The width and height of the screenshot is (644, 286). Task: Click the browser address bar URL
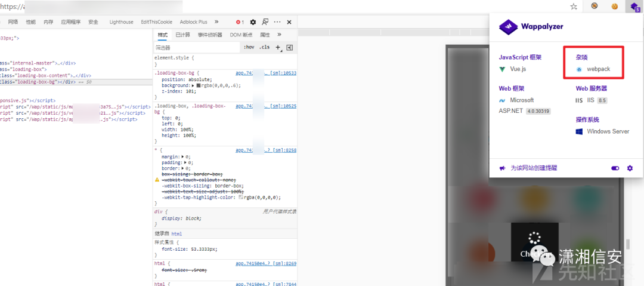pyautogui.click(x=91, y=7)
